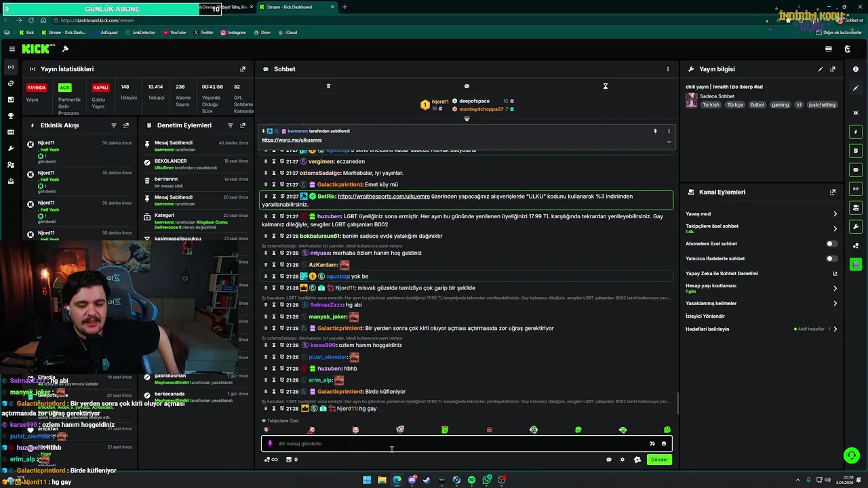Pop out the Denetim Eylemleri panel
This screenshot has height=488, width=868.
243,125
